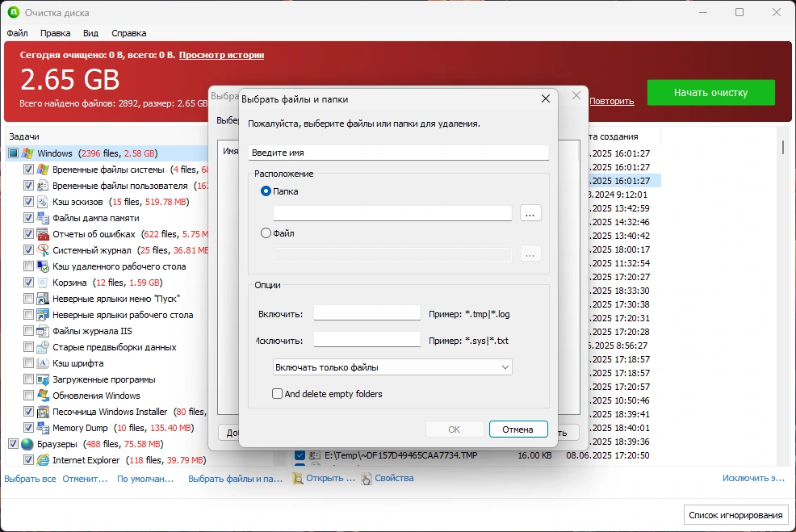
Task: Click the Windows category icon in task tree
Action: point(28,153)
